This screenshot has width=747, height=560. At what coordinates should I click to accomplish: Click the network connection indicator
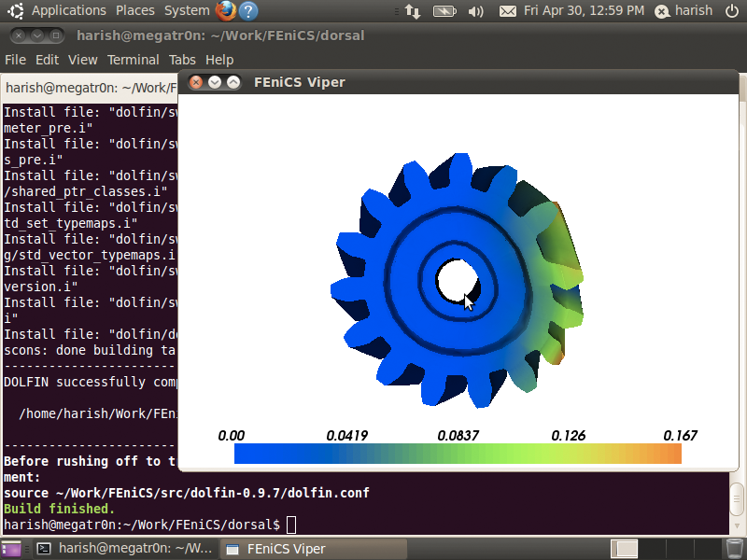click(x=412, y=11)
